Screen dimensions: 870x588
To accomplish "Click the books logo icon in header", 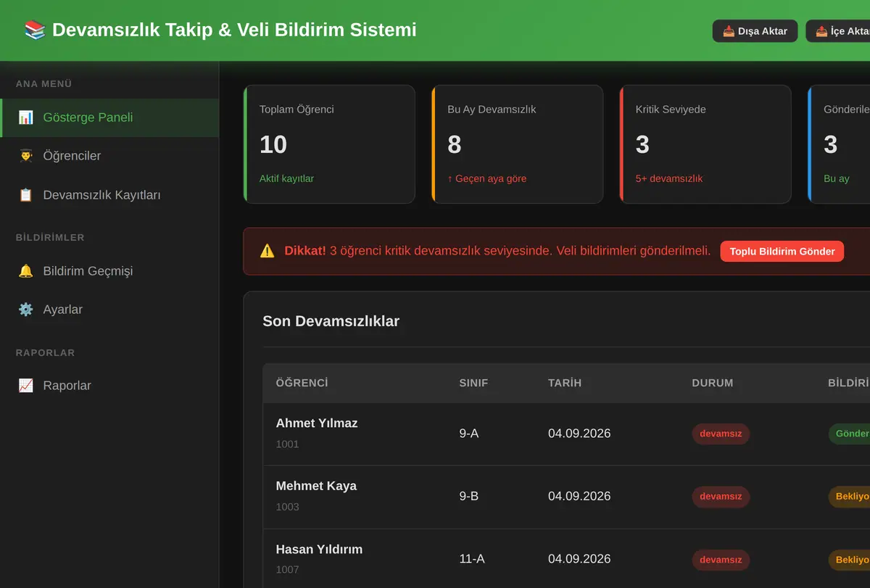I will point(35,30).
